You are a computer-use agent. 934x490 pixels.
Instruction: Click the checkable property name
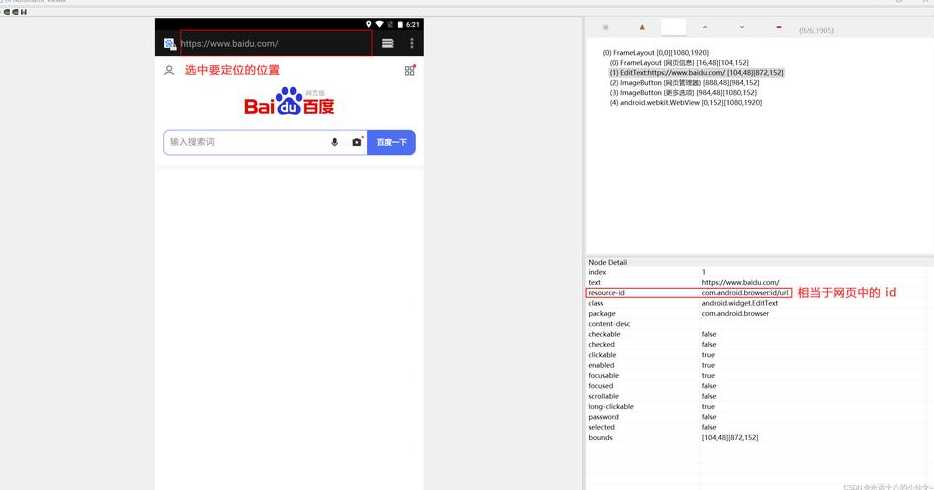click(x=604, y=334)
